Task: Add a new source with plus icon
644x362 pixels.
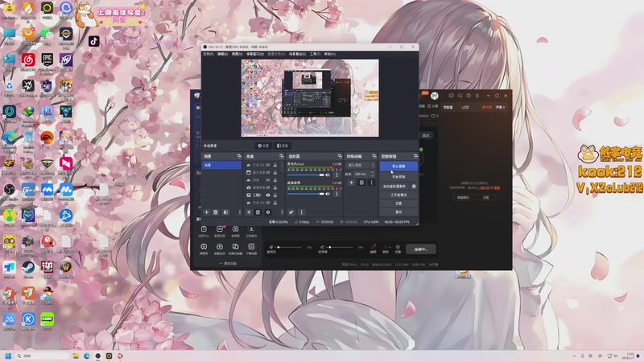Action: click(249, 212)
